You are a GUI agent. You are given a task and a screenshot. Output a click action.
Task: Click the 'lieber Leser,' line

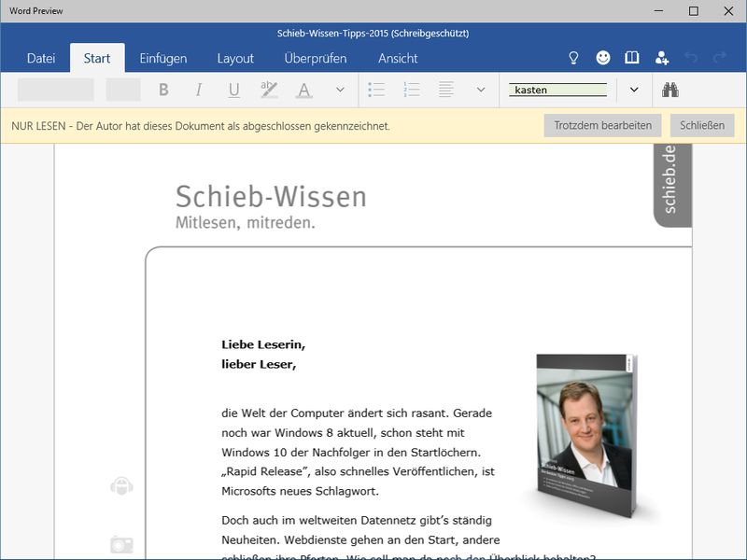tap(259, 364)
